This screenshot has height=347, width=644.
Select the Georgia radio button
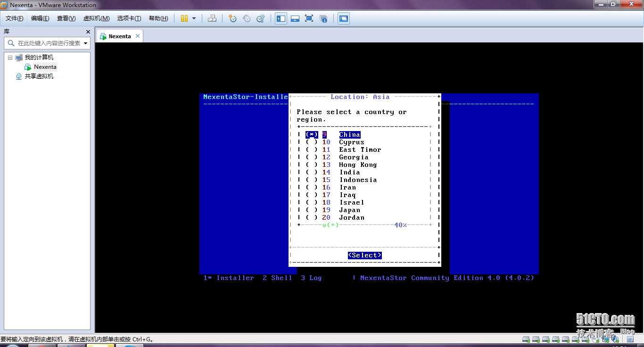tap(312, 157)
